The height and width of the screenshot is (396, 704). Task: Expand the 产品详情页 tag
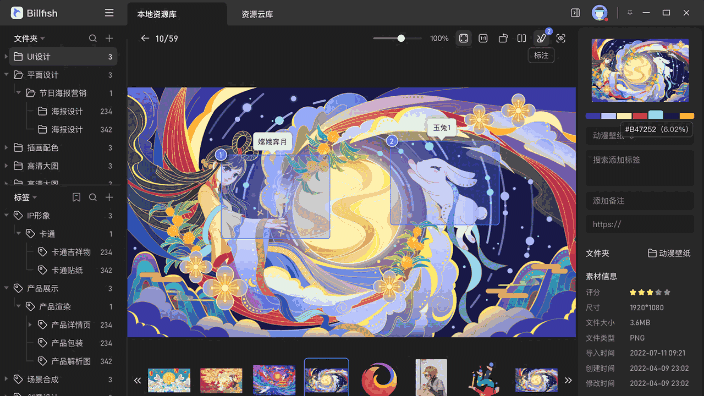click(31, 325)
